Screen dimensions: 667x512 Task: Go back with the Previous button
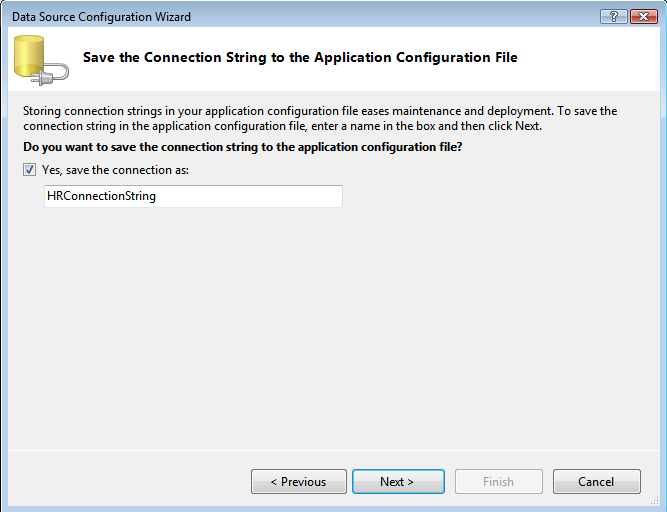coord(298,482)
